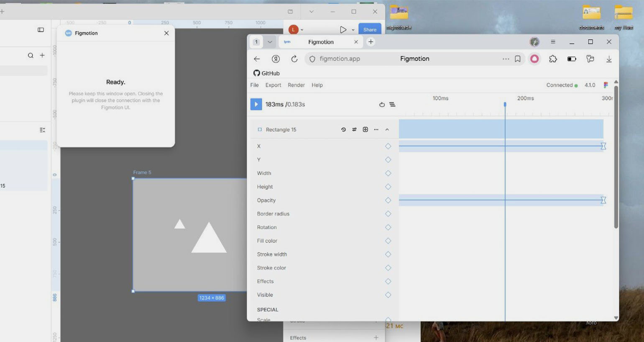This screenshot has width=644, height=342.
Task: Open the search icon in Figma left panel
Action: click(x=31, y=55)
